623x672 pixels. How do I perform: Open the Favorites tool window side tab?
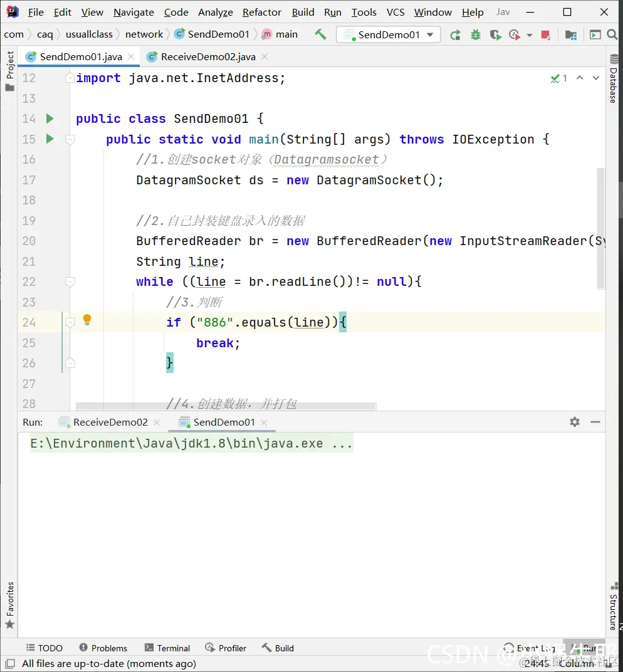point(10,605)
